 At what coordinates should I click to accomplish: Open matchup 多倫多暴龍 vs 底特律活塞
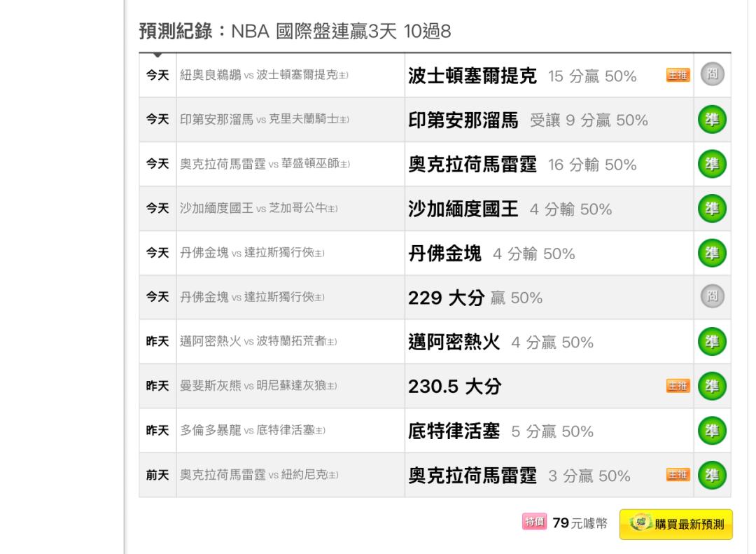(252, 430)
